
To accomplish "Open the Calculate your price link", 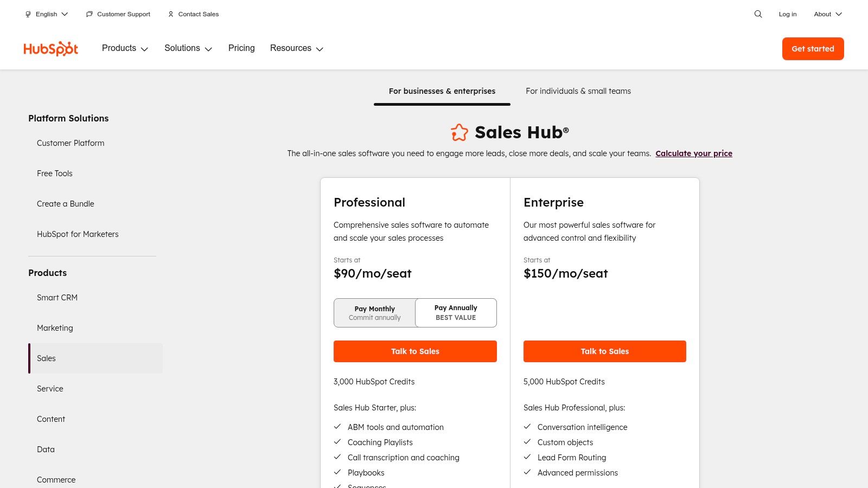I will pos(694,153).
